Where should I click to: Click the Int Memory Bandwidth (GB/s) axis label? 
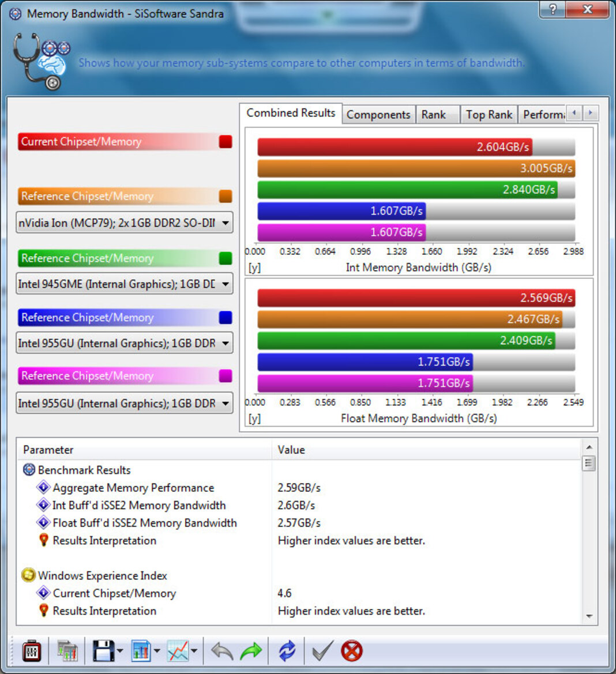pyautogui.click(x=419, y=268)
